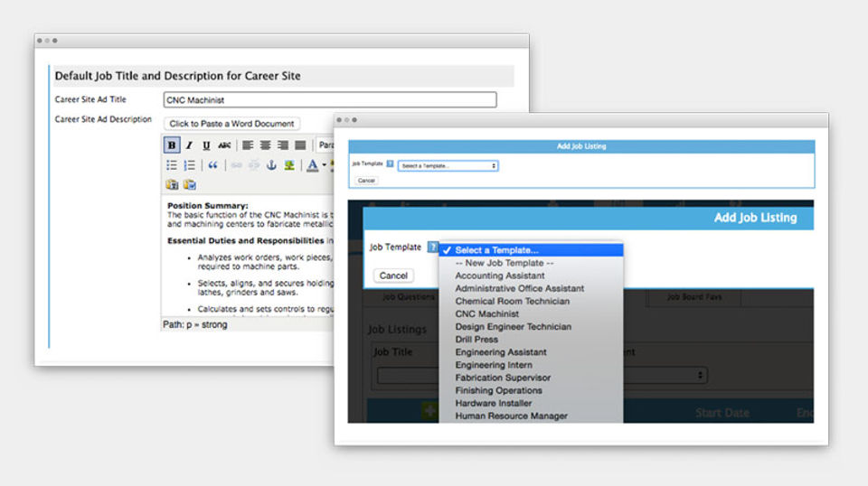Click the dimmed Job Title filter input
The width and height of the screenshot is (868, 486).
(408, 376)
